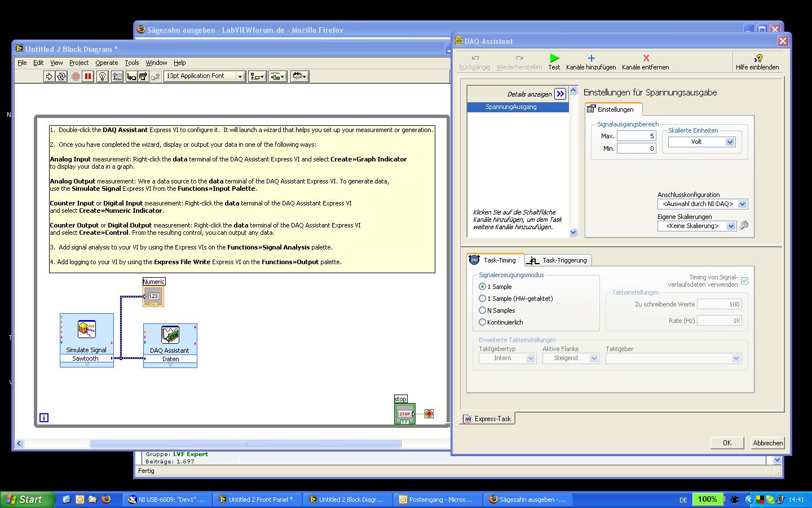The width and height of the screenshot is (812, 508).
Task: Switch to Untitled 2 Front Panel taskbar item
Action: coord(257,500)
